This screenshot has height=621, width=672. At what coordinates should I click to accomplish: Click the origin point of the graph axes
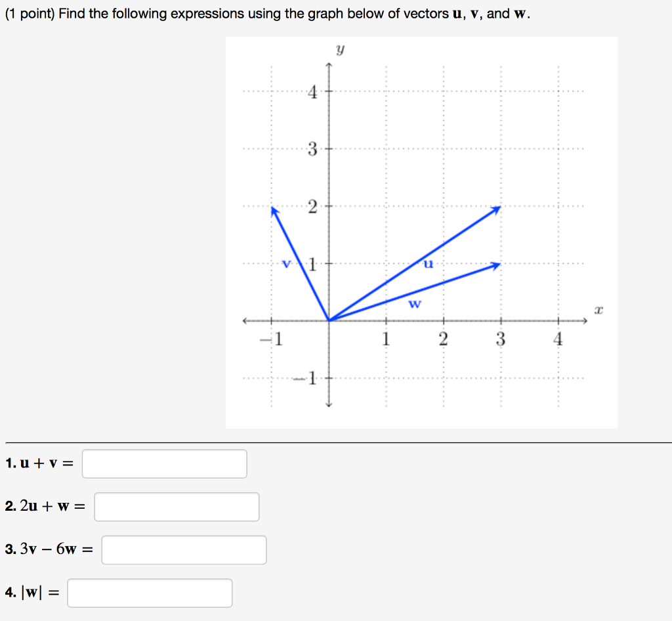pos(328,320)
